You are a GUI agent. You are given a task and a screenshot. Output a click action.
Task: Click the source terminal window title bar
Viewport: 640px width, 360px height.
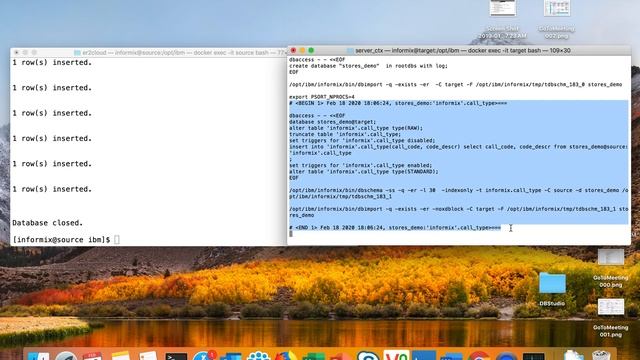(x=149, y=53)
